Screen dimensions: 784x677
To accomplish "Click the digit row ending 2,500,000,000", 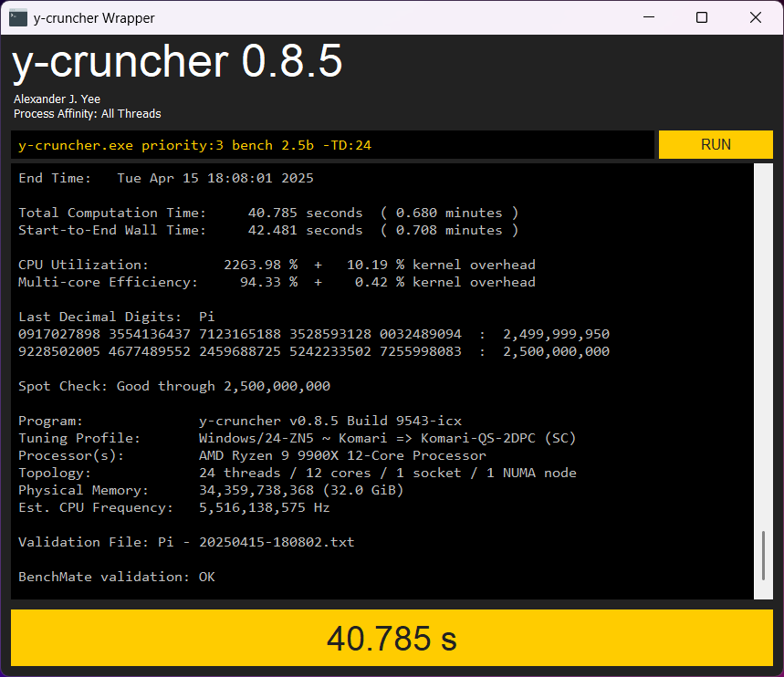I will 314,351.
